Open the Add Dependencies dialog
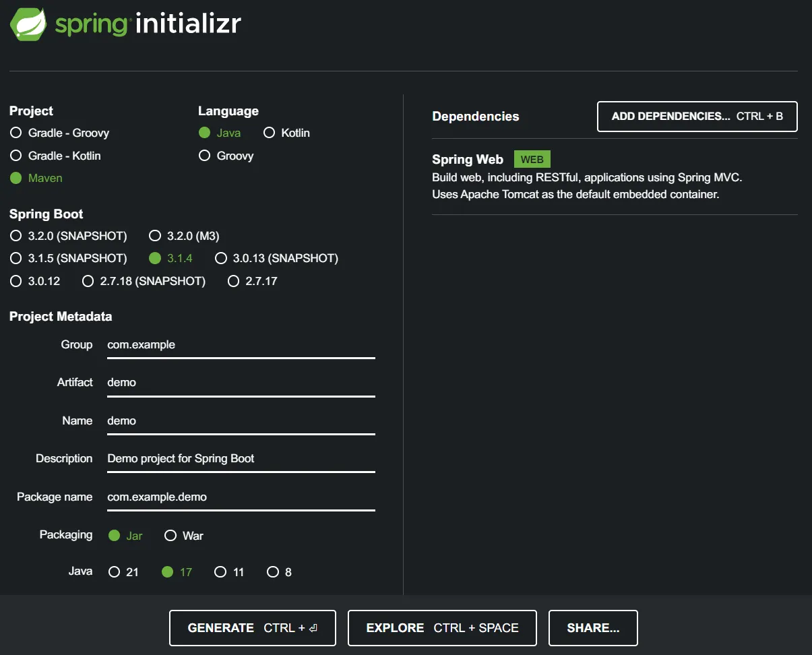The width and height of the screenshot is (812, 655). pyautogui.click(x=697, y=116)
